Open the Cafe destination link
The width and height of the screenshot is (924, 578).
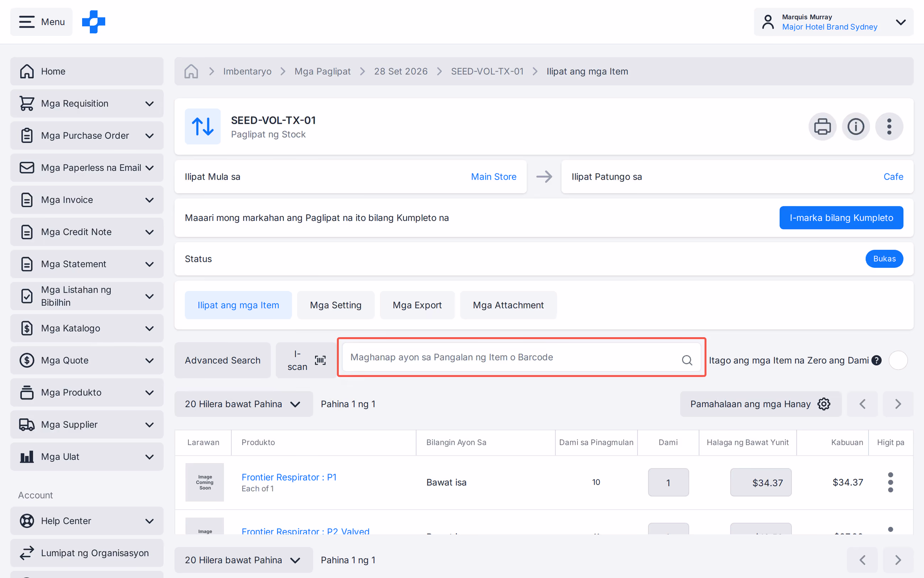pos(893,177)
